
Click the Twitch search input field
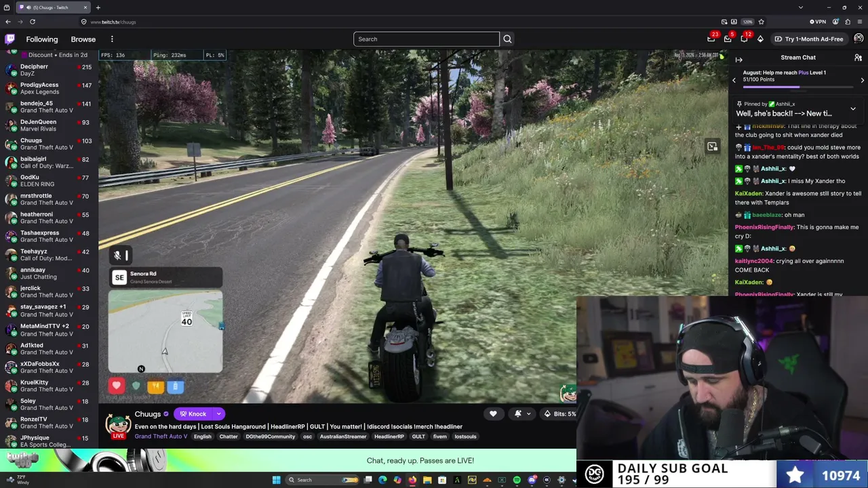point(426,39)
